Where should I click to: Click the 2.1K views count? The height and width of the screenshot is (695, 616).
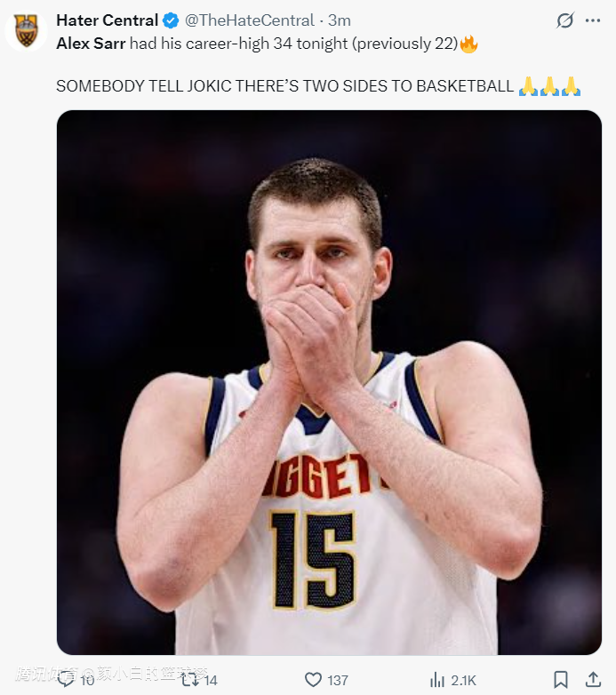[463, 680]
